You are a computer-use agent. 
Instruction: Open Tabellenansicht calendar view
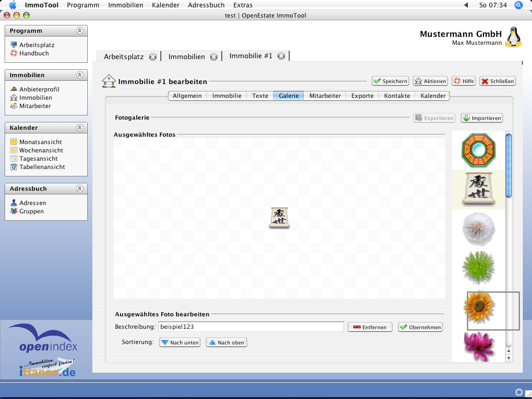tap(42, 167)
